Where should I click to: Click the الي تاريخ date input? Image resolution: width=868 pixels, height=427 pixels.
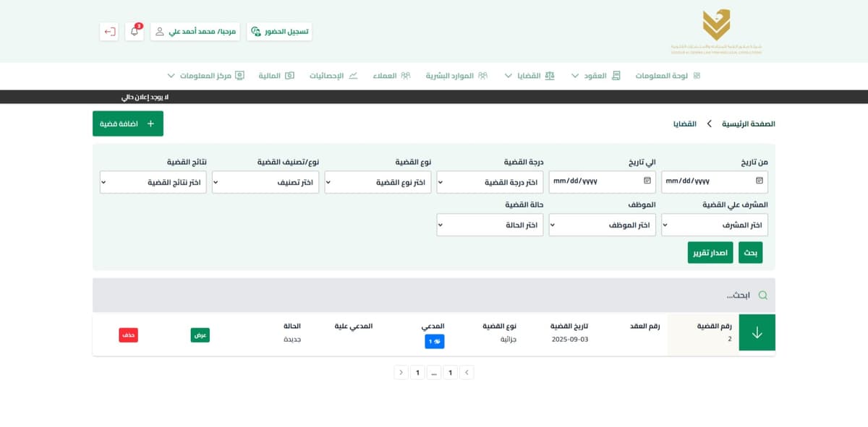[603, 181]
